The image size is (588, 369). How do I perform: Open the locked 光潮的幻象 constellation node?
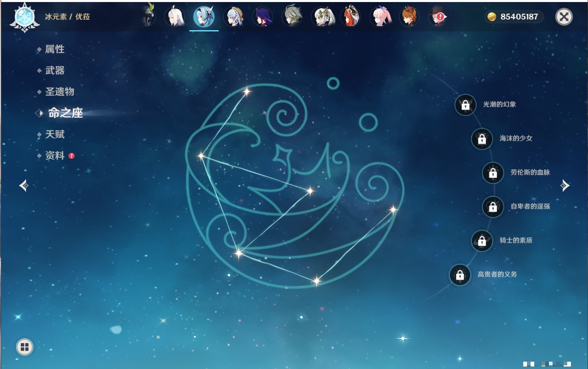465,105
